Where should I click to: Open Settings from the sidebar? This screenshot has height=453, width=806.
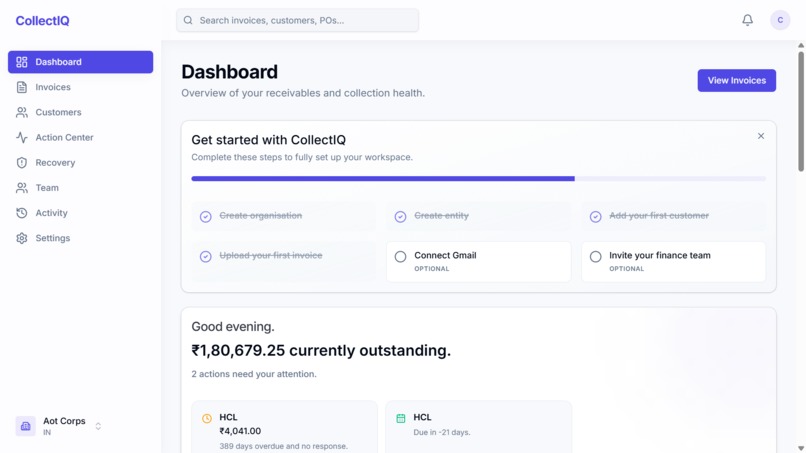[80, 238]
